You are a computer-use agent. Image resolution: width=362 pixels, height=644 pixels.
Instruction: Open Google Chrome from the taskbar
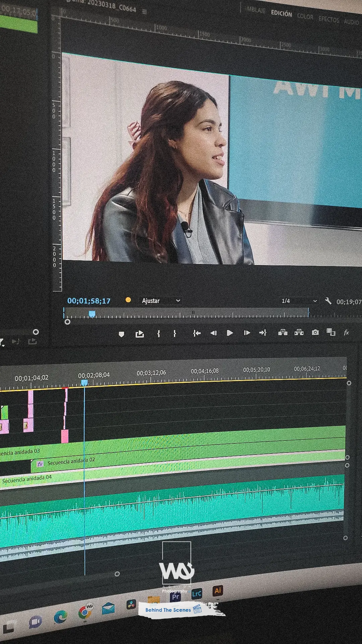coord(85,612)
